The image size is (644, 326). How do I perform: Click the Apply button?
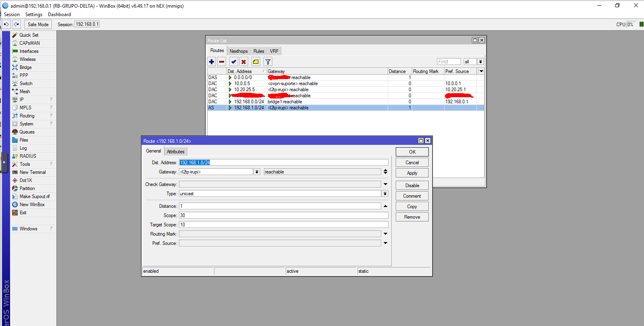(412, 173)
